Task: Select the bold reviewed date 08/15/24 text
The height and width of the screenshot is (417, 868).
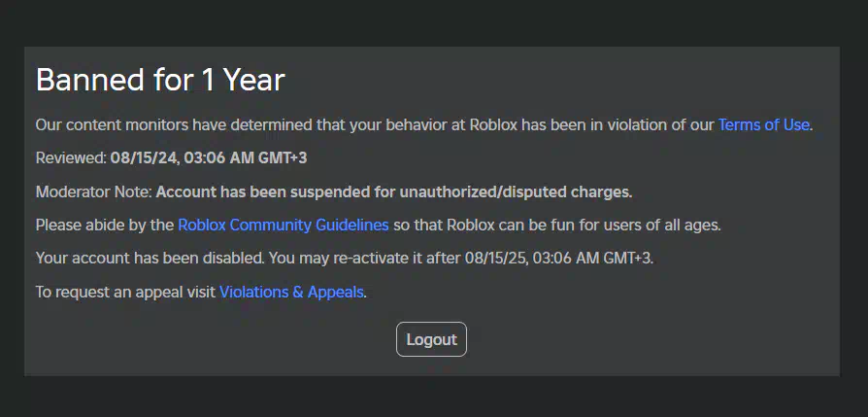Action: tap(144, 158)
